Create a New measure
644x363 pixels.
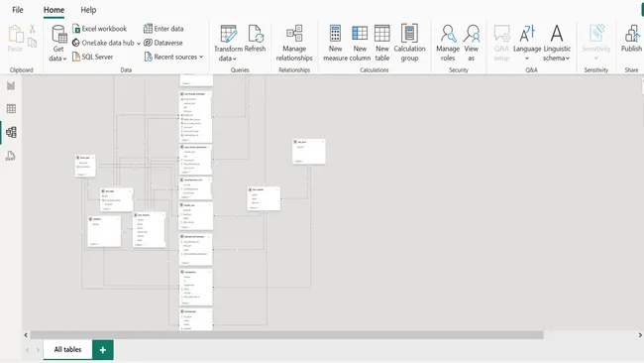[x=335, y=44]
